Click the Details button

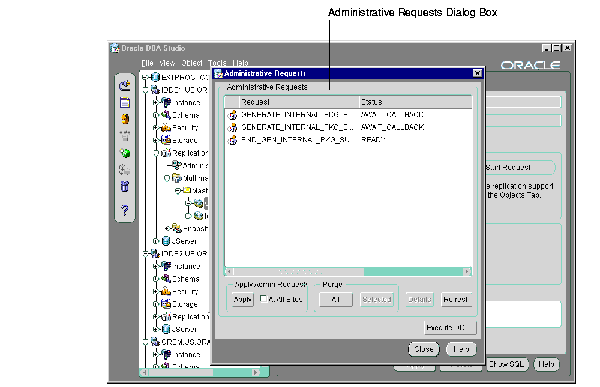click(420, 299)
